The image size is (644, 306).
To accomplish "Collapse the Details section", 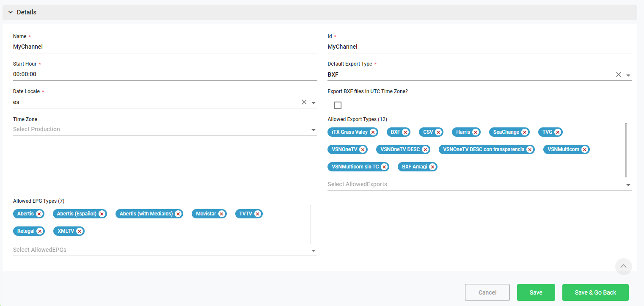I will pos(11,12).
